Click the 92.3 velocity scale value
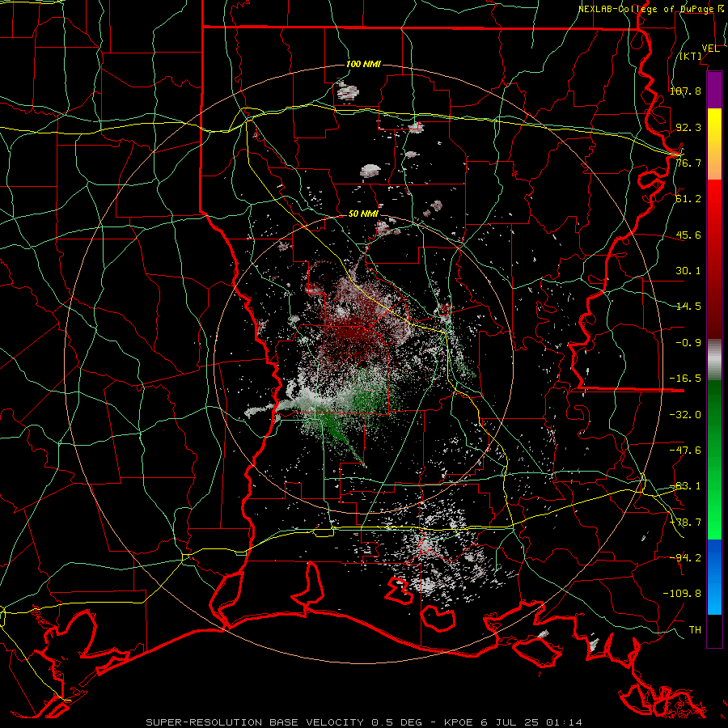728x728 pixels. [x=688, y=127]
